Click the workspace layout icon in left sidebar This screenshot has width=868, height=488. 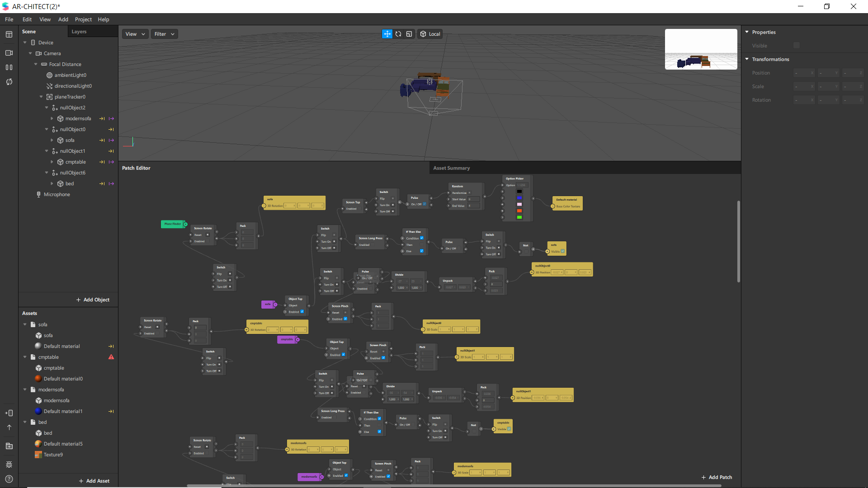9,34
